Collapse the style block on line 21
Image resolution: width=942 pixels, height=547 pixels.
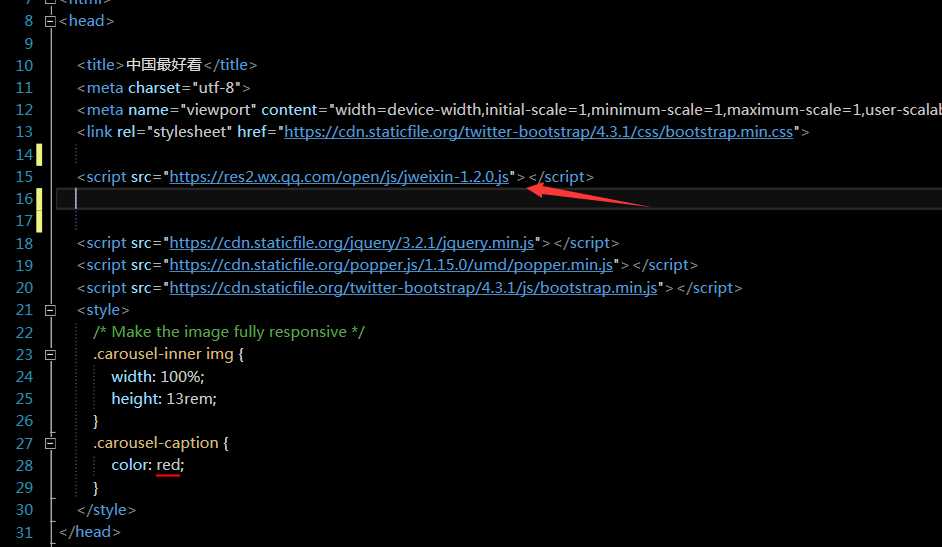[50, 310]
